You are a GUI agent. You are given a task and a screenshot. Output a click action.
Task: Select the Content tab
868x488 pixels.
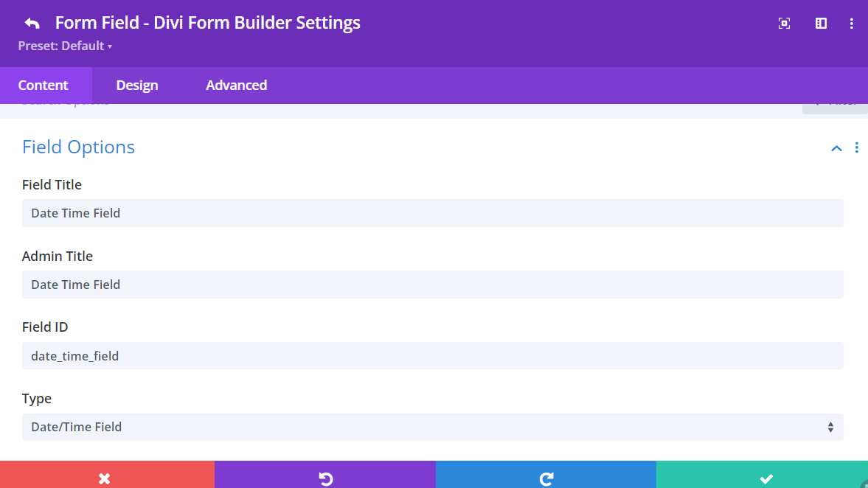pyautogui.click(x=41, y=85)
